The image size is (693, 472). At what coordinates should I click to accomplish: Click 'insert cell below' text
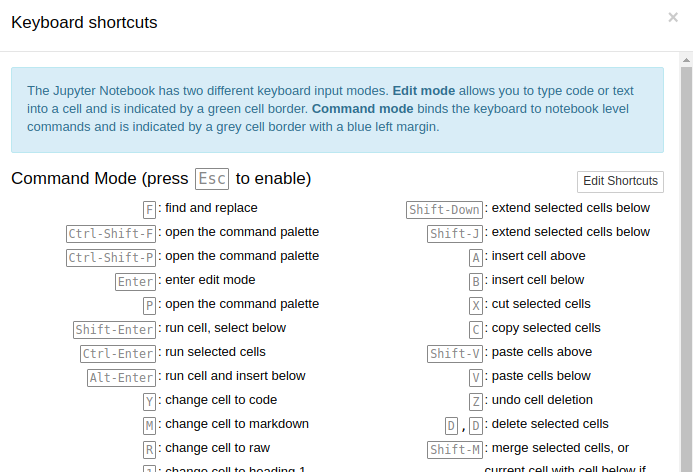pos(538,280)
